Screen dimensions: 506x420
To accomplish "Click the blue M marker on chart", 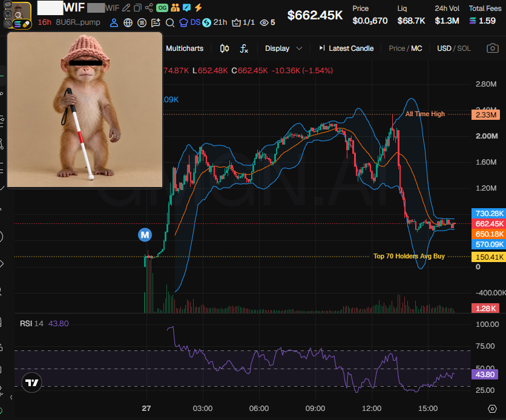I will click(145, 235).
